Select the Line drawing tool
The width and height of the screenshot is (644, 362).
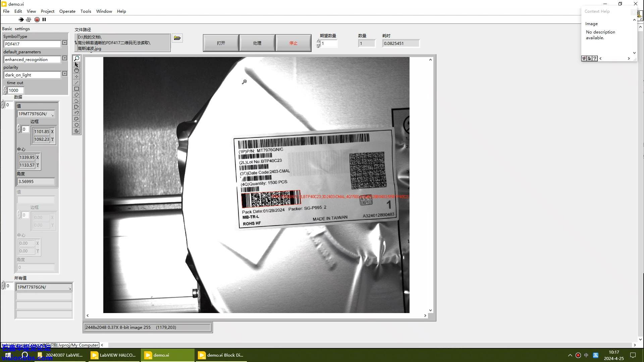tap(76, 83)
